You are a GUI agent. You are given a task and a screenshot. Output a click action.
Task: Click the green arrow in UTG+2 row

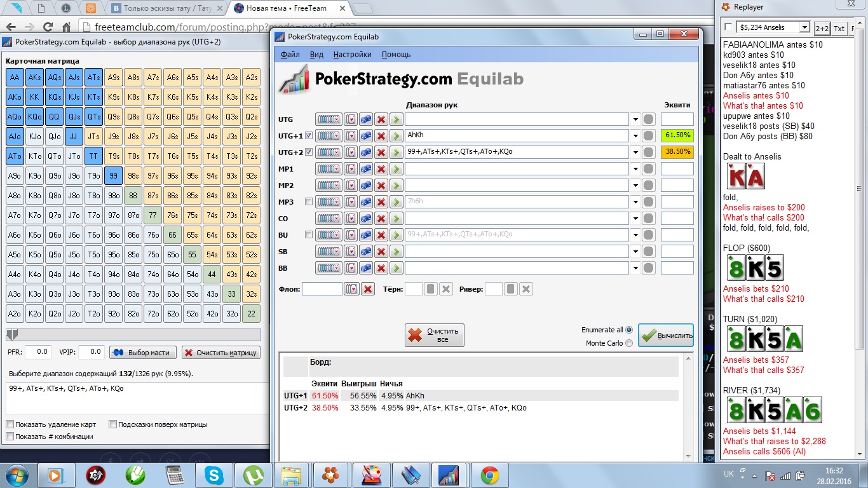tap(396, 152)
